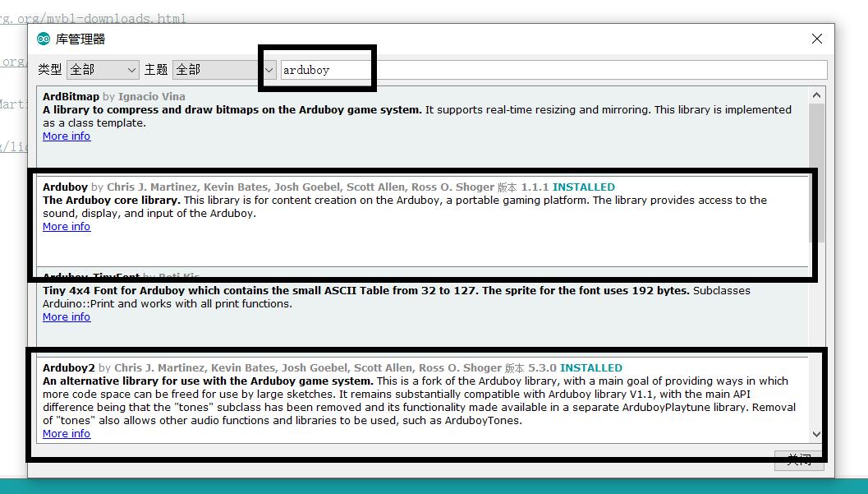Click the arduboy search field
The height and width of the screenshot is (494, 868).
(x=553, y=70)
